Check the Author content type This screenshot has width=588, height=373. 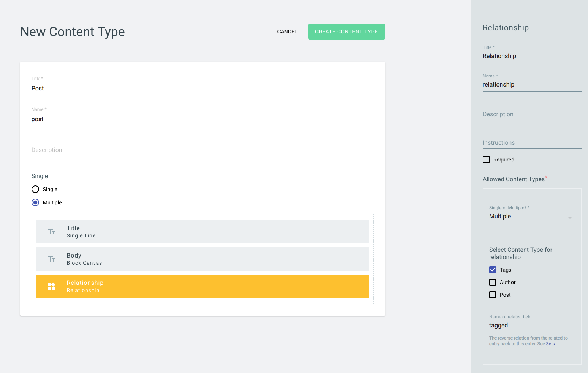click(493, 282)
